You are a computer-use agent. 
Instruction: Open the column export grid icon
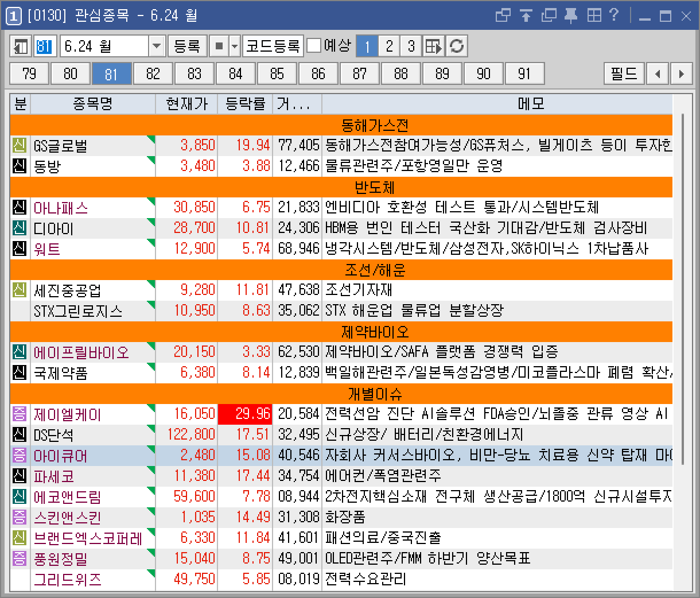pos(434,46)
